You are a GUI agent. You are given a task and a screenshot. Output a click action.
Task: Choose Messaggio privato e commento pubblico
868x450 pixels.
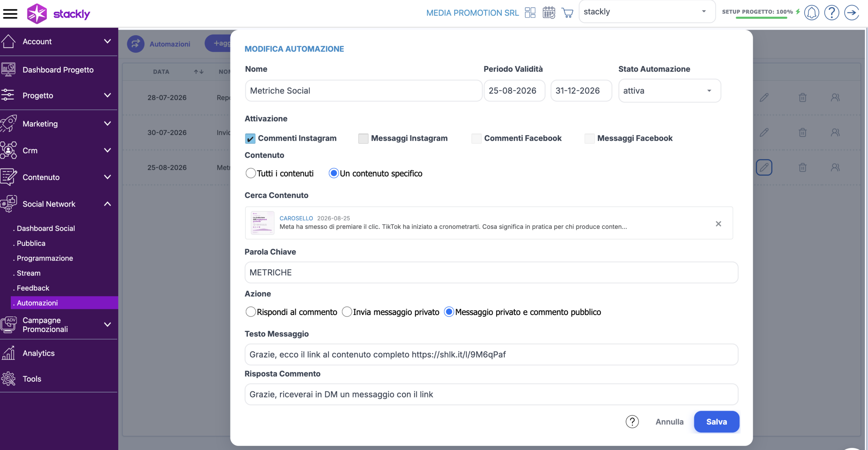449,312
